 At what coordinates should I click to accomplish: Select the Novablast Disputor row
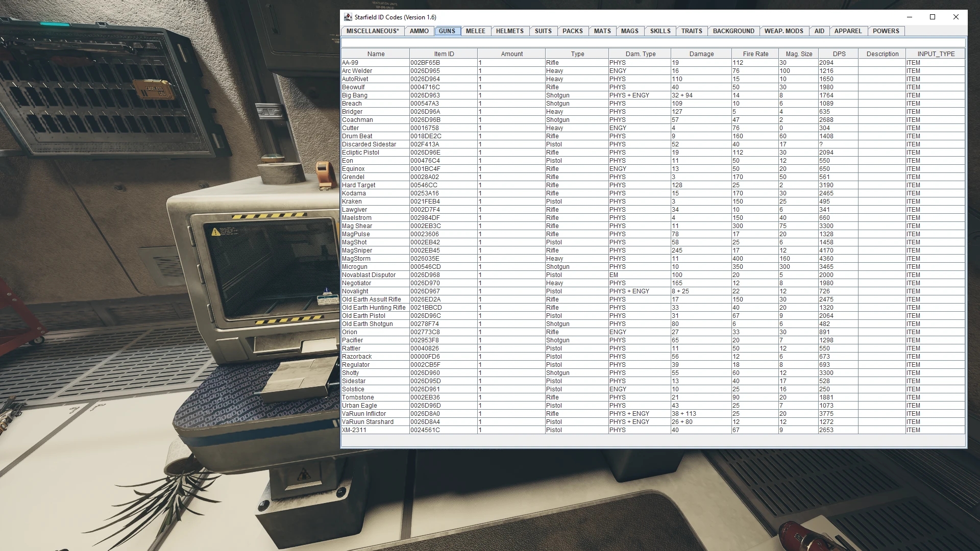coord(653,275)
